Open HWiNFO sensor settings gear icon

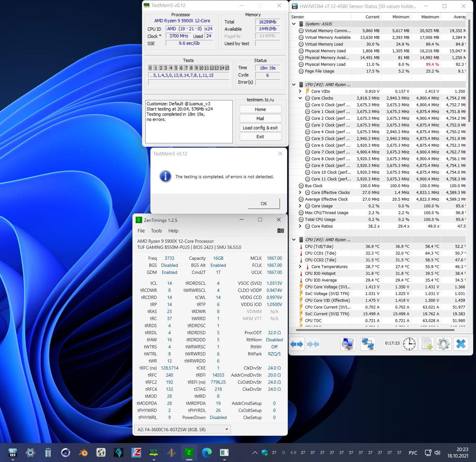[x=444, y=344]
